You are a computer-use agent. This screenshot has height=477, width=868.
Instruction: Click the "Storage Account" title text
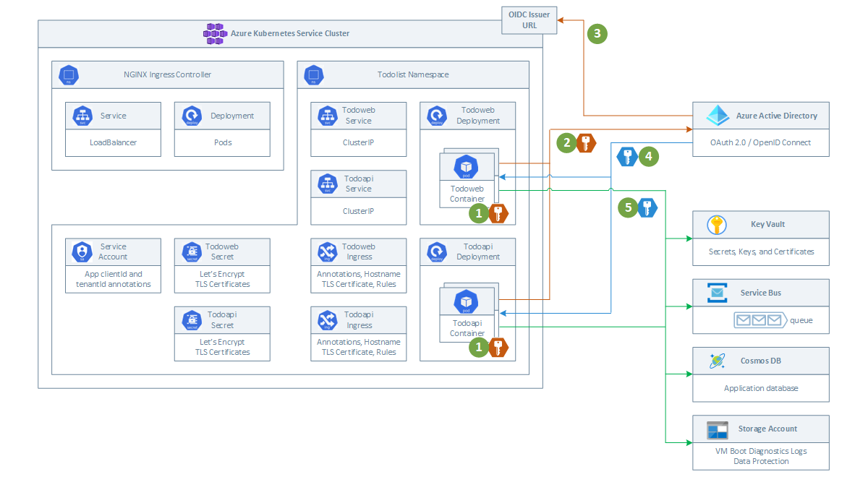click(x=768, y=429)
